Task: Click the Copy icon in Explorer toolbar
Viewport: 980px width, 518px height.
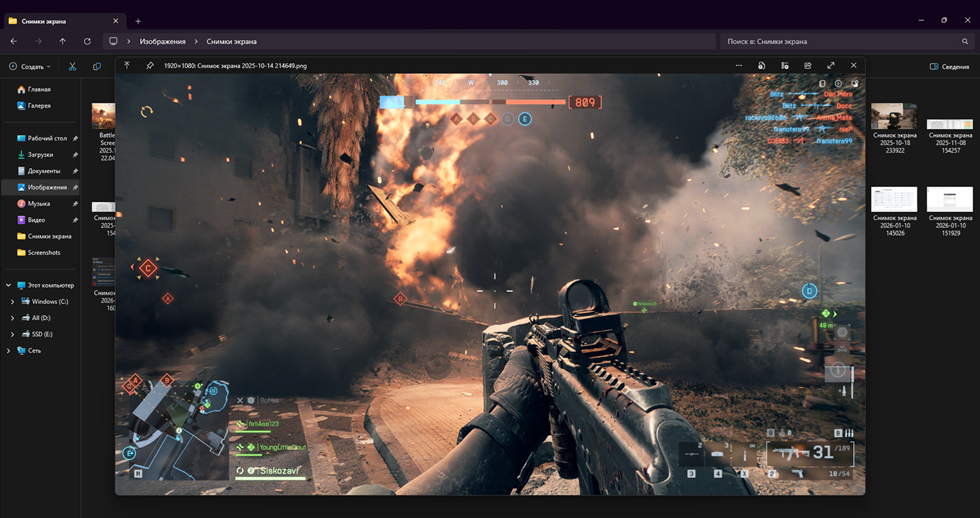Action: point(97,66)
